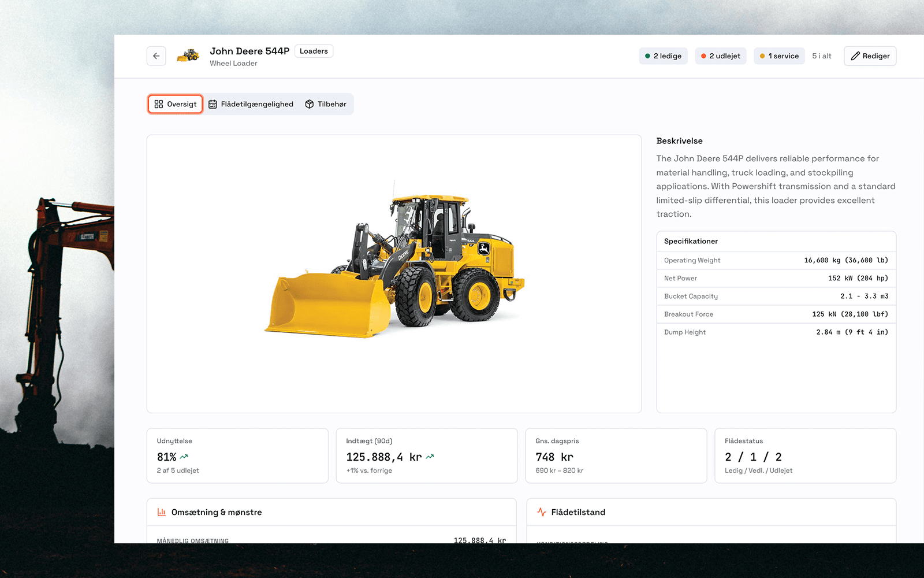Open the Tilbehør tab
The width and height of the screenshot is (924, 578).
tap(326, 104)
